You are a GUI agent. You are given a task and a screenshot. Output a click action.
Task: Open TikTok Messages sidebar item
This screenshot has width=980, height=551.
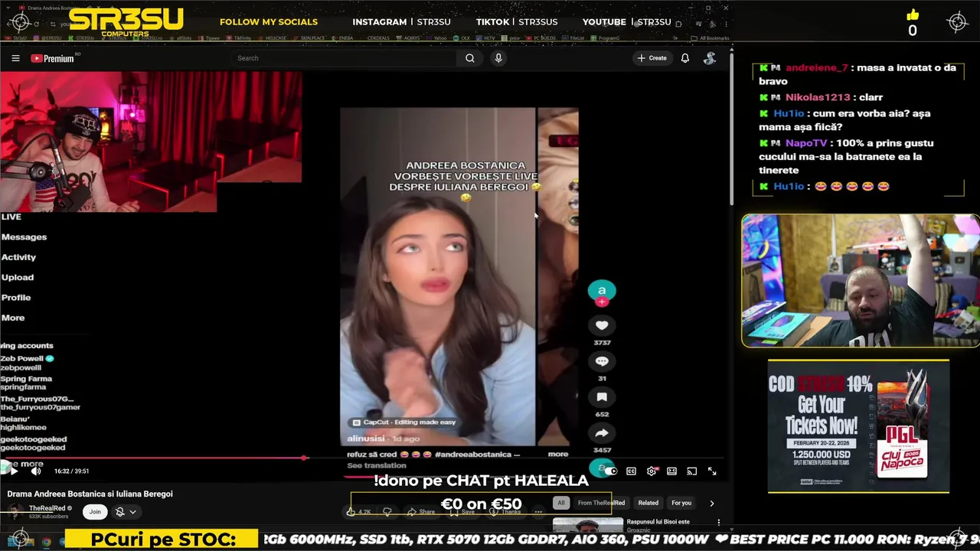pyautogui.click(x=24, y=237)
